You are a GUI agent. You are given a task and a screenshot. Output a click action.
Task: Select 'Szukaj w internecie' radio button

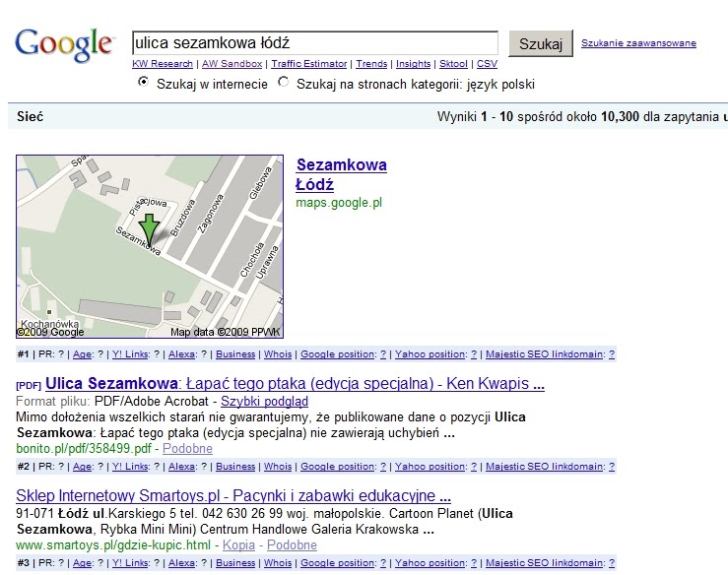coord(144,82)
